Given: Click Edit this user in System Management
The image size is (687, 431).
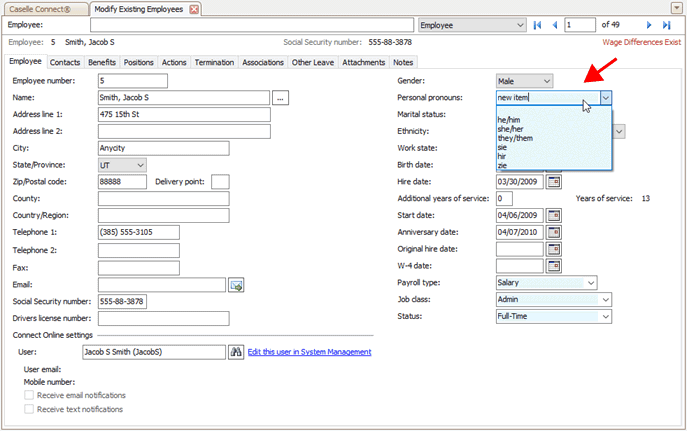Looking at the screenshot, I should [309, 352].
